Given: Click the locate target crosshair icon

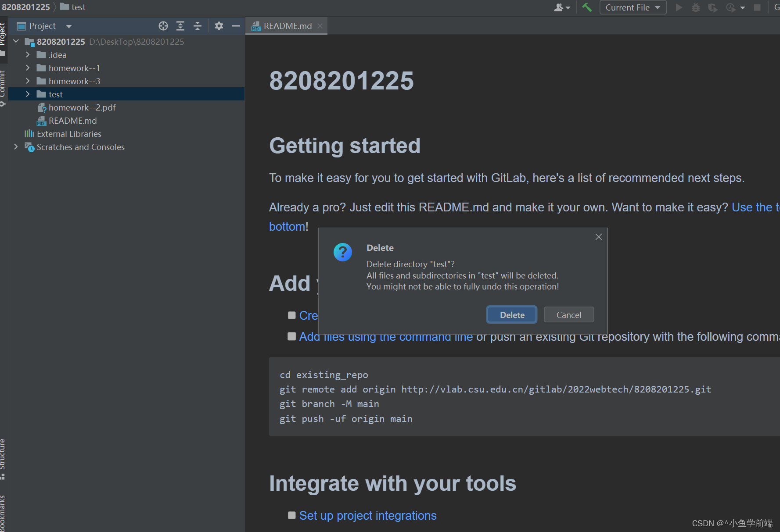Looking at the screenshot, I should 163,26.
